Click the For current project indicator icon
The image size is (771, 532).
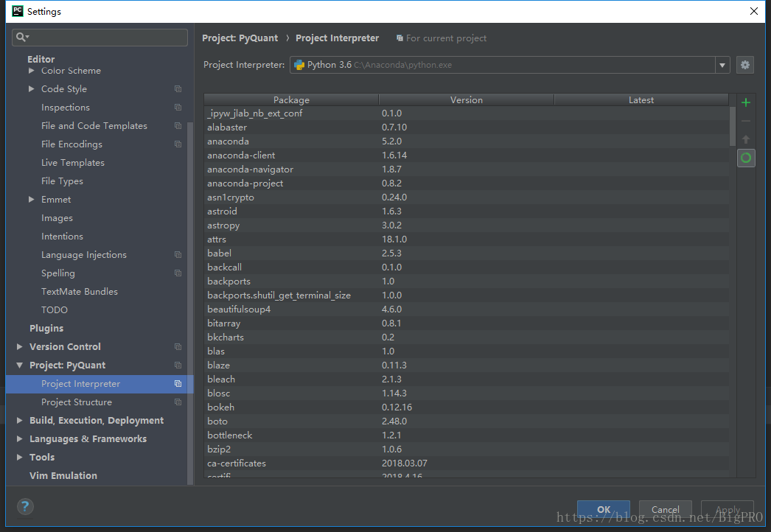click(x=400, y=38)
